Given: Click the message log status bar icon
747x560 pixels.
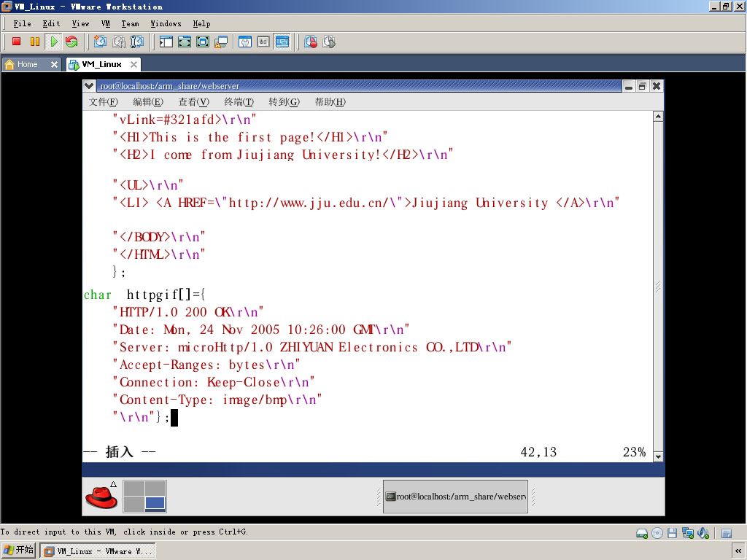Looking at the screenshot, I should pos(727,533).
